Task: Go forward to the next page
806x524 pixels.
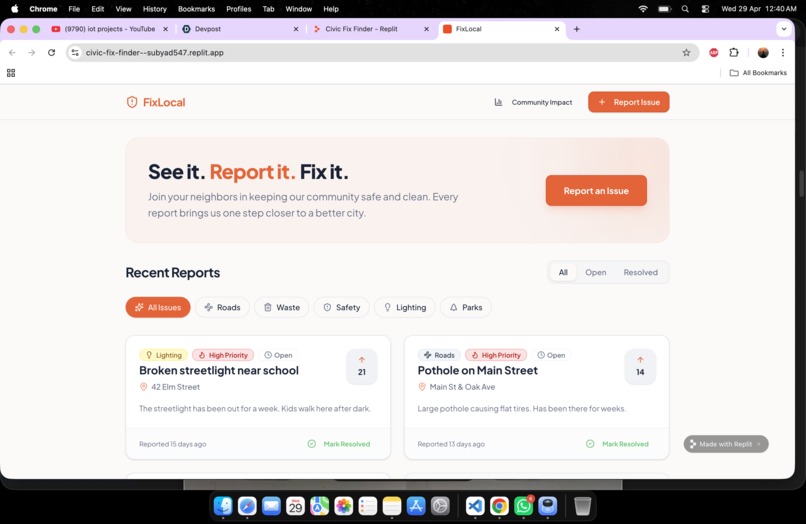Action: tap(32, 52)
